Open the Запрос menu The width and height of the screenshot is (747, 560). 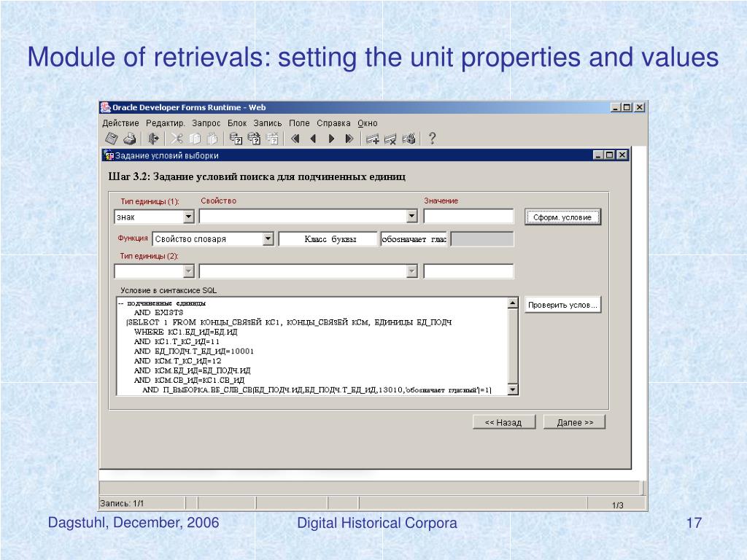point(206,123)
